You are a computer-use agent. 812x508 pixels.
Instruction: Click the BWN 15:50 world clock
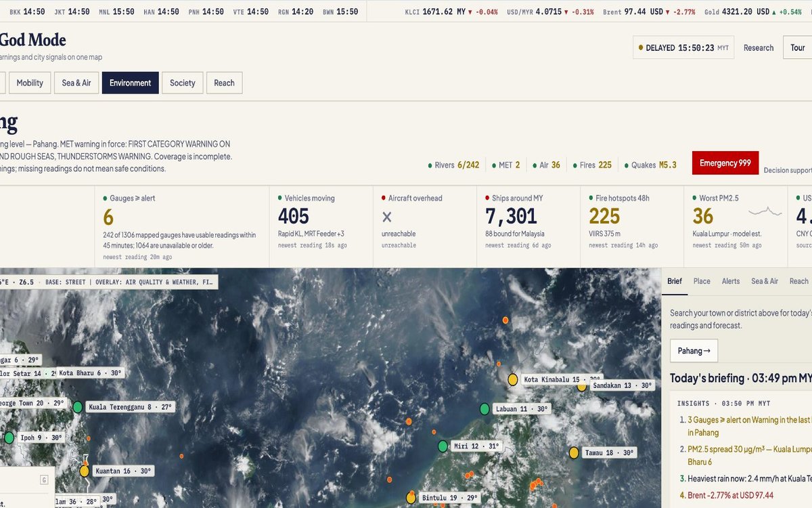tap(340, 12)
